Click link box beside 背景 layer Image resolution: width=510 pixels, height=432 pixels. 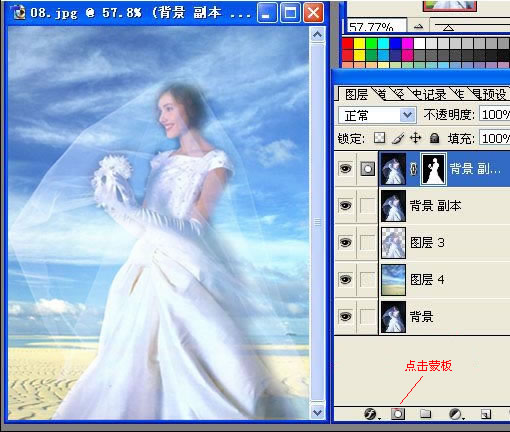coord(368,316)
